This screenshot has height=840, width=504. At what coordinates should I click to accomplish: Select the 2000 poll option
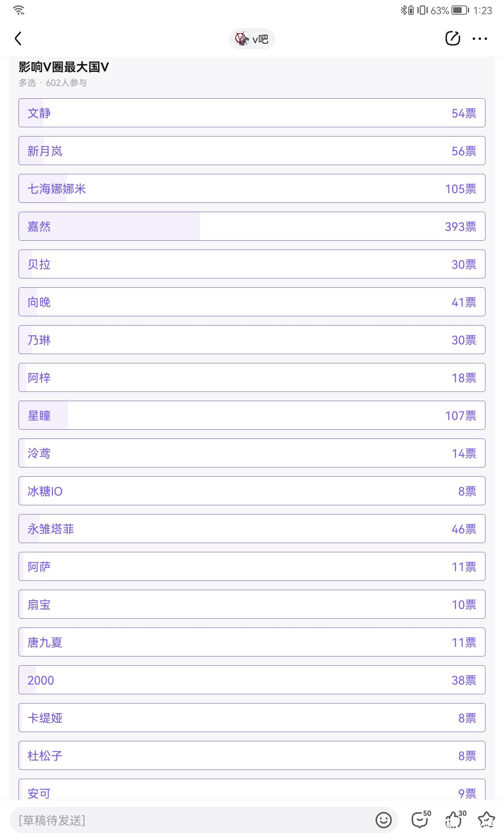coord(252,680)
